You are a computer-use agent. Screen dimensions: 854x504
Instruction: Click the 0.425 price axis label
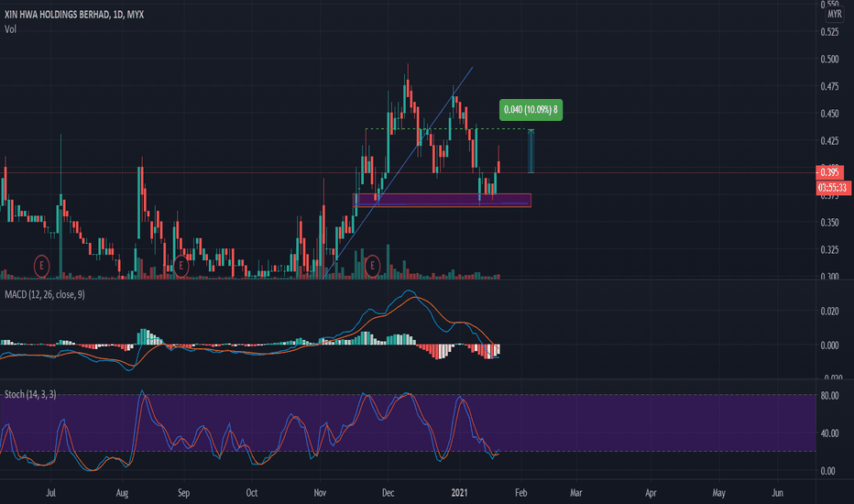[829, 141]
